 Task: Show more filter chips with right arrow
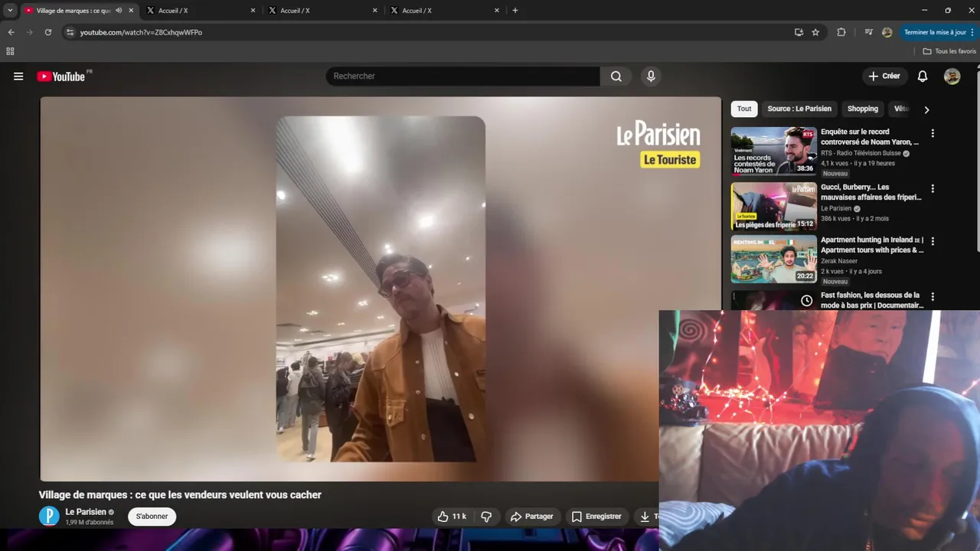pos(926,109)
